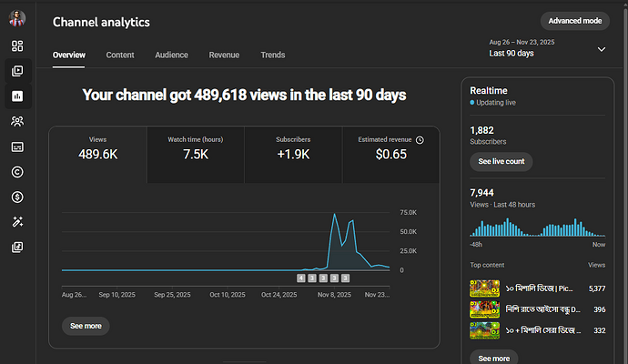Open the Copyright icon in the sidebar
Image resolution: width=628 pixels, height=364 pixels.
pyautogui.click(x=17, y=171)
